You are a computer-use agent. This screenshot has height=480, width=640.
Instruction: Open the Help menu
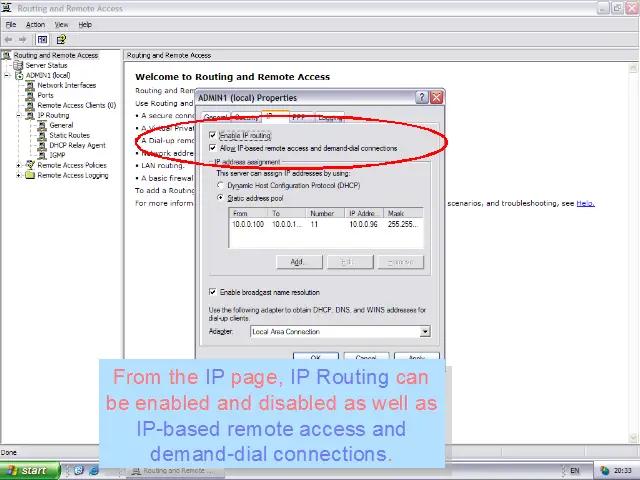click(85, 24)
